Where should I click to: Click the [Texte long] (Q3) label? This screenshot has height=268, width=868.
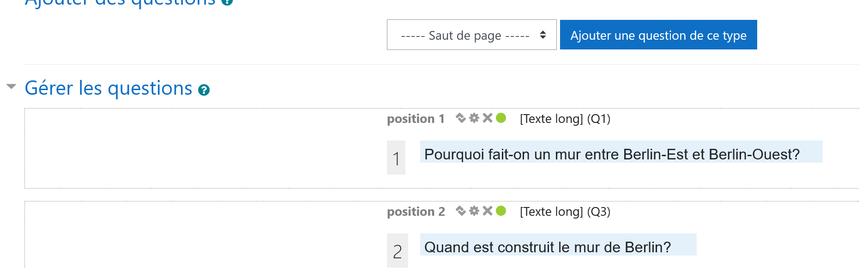[x=565, y=212]
